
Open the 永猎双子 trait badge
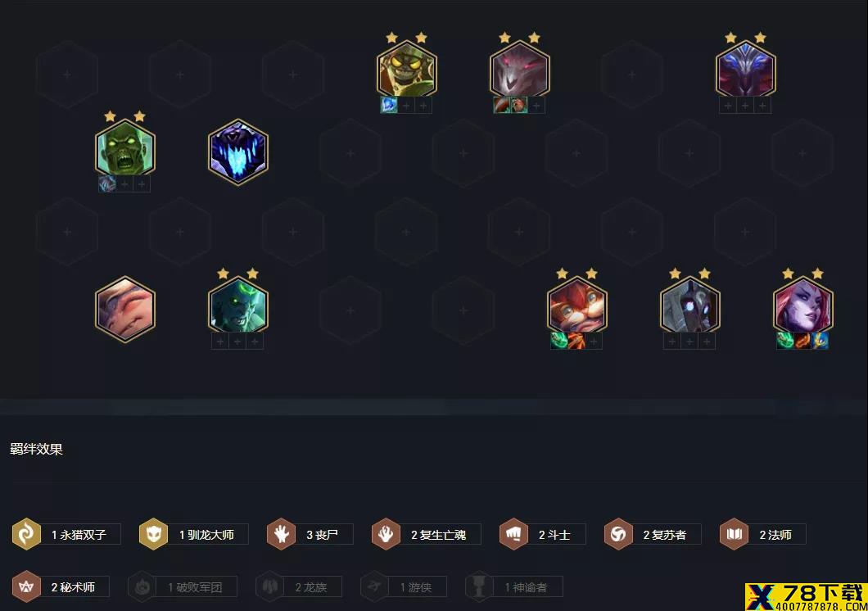(66, 535)
